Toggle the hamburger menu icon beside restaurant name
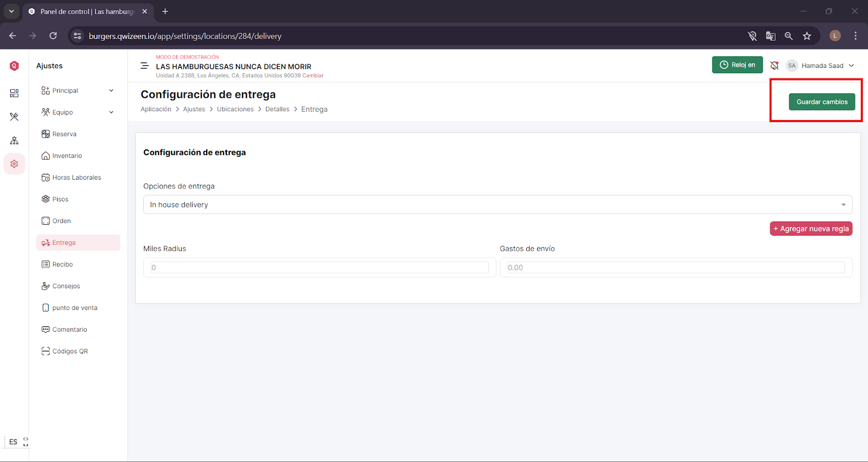 (144, 66)
